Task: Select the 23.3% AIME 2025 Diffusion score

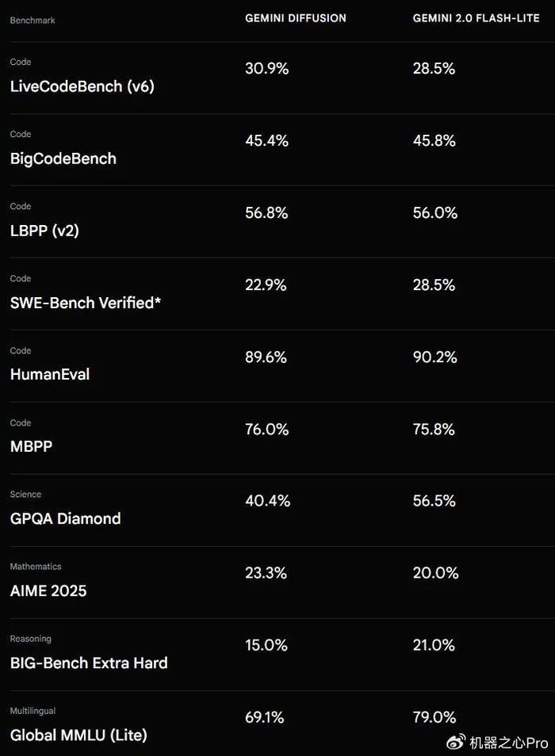Action: (x=266, y=573)
